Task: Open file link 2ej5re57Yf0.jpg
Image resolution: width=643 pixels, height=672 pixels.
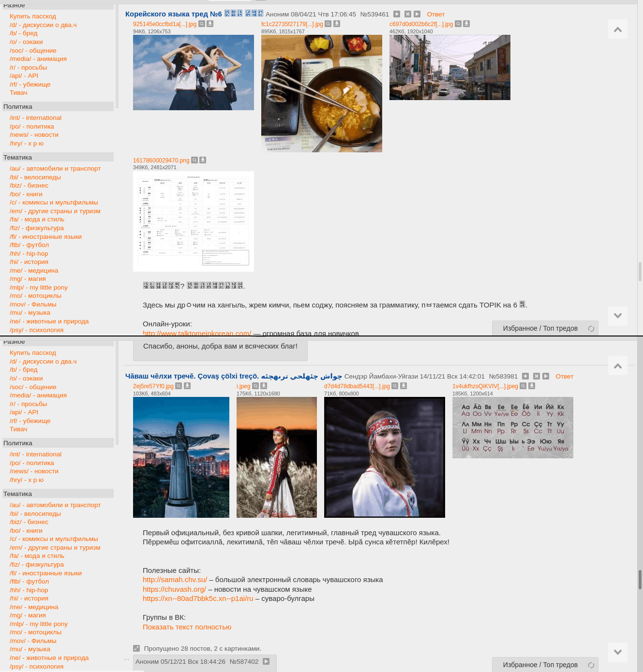Action: tap(153, 386)
